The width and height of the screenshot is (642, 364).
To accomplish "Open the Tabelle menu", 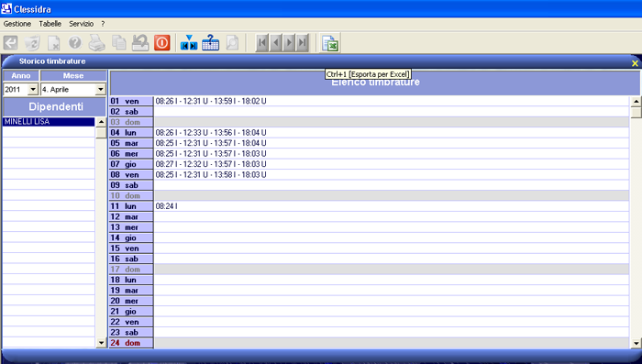I will (50, 24).
